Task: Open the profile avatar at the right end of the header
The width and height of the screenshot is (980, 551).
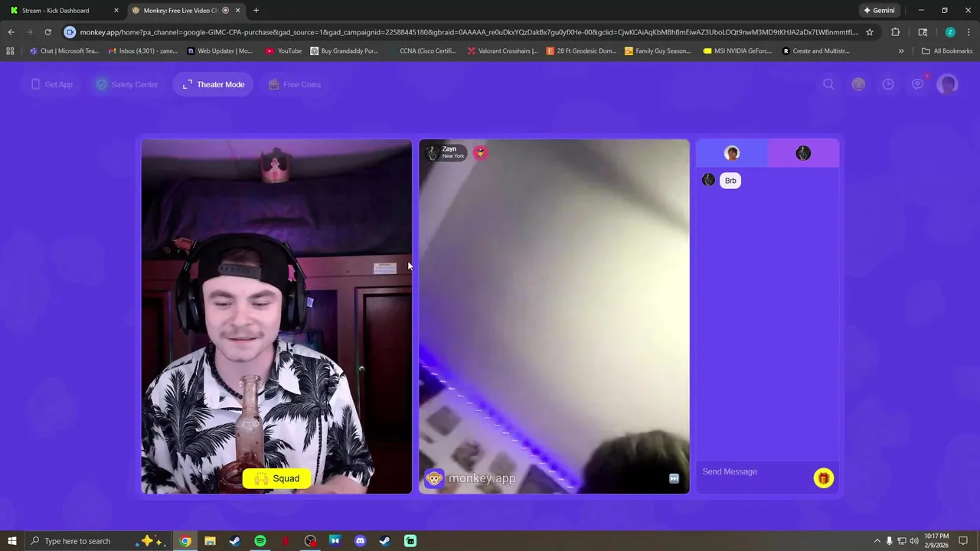Action: (x=948, y=84)
